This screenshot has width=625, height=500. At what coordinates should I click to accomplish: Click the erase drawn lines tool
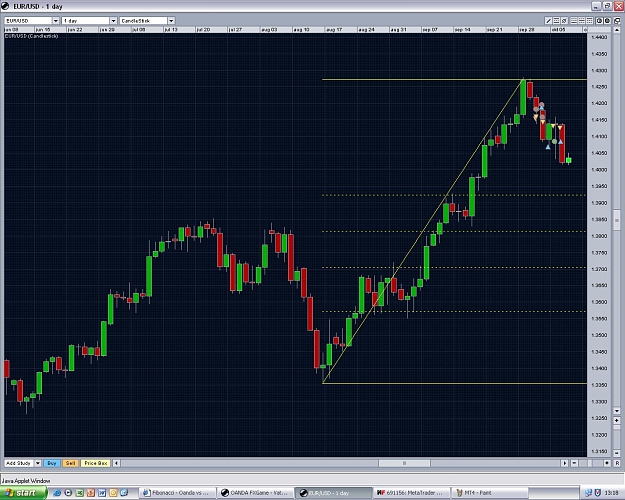(564, 21)
